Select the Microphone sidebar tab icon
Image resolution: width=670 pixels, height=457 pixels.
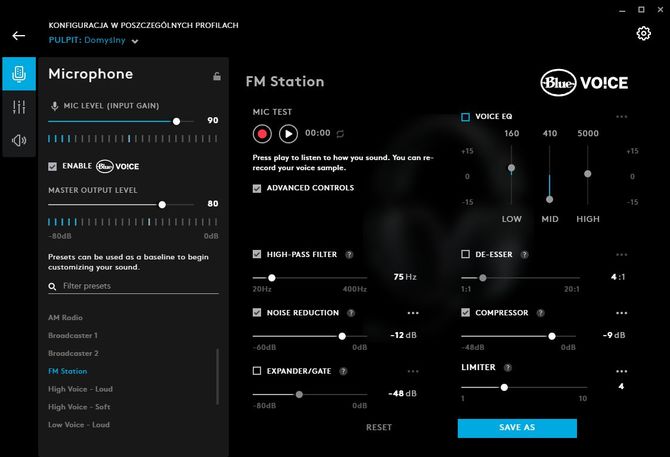coord(19,73)
